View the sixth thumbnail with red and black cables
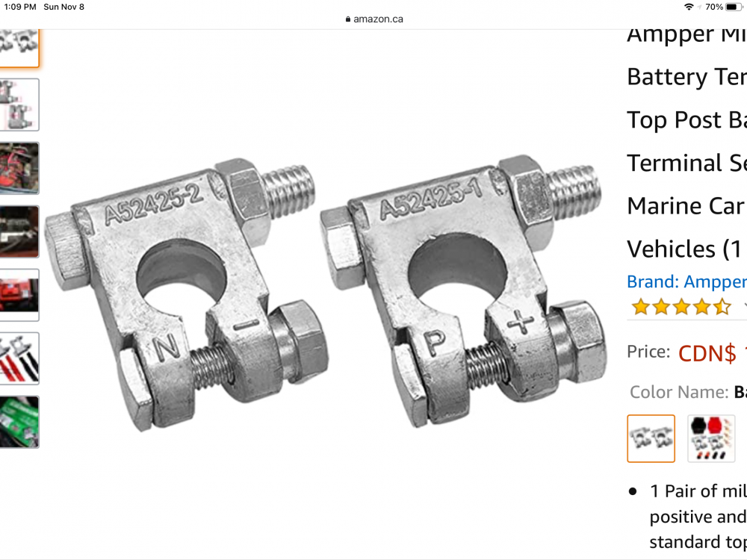 pyautogui.click(x=19, y=358)
